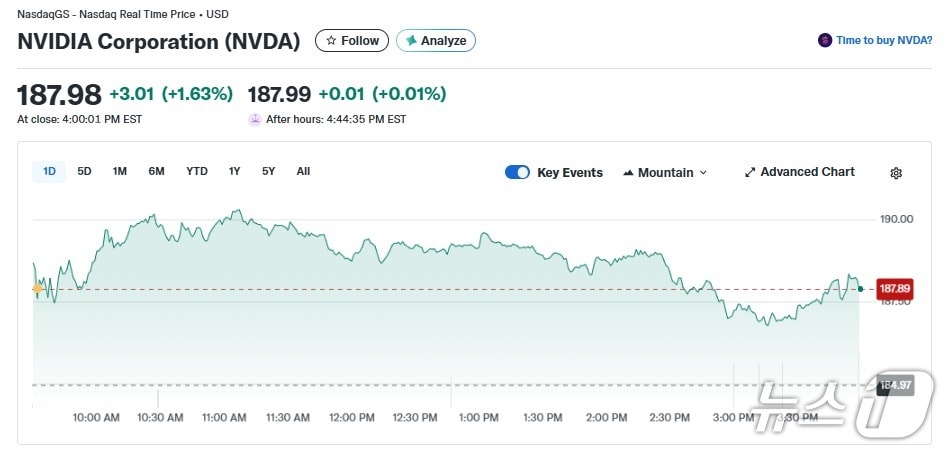948x452 pixels.
Task: Show the 6M time range
Action: [x=156, y=171]
